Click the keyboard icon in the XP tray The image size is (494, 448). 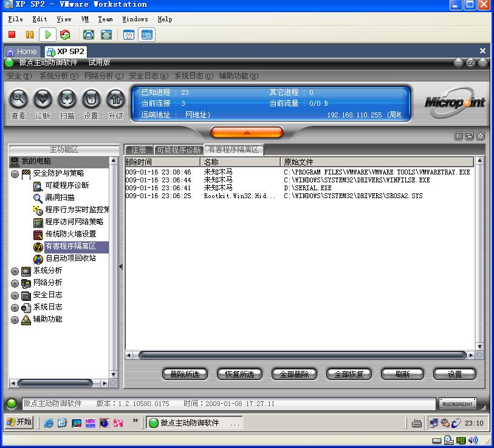[x=416, y=424]
